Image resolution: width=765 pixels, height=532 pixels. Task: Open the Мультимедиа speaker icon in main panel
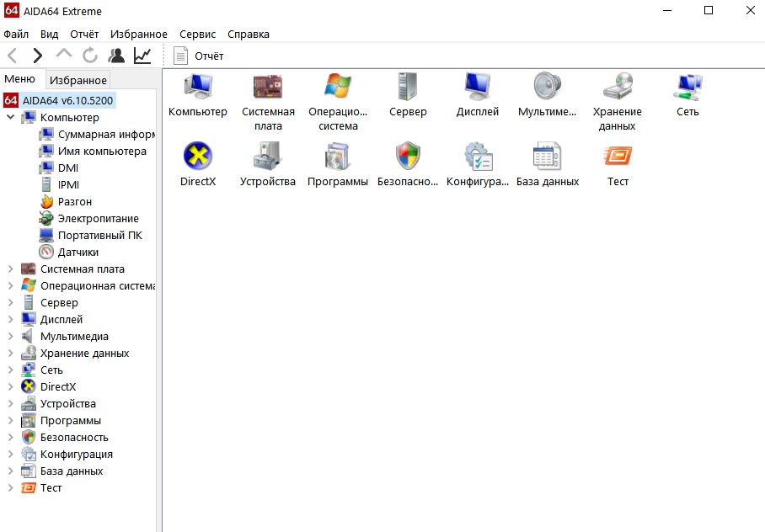[x=547, y=87]
